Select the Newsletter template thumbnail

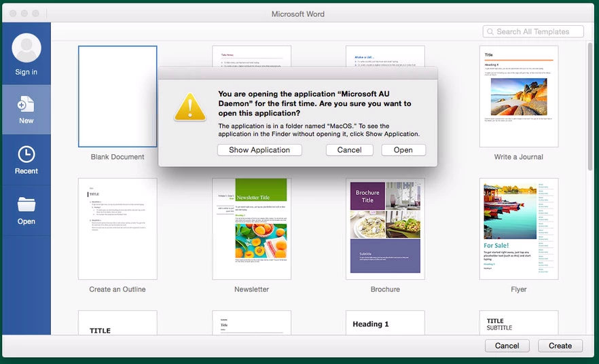[x=252, y=228]
